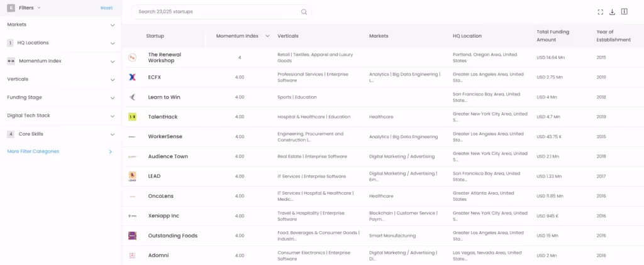Open the TalentHack startup
644x265 pixels.
pyautogui.click(x=163, y=117)
